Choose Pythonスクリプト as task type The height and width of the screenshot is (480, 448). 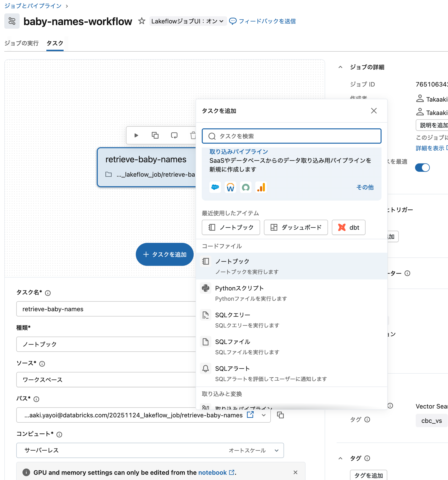pos(239,288)
